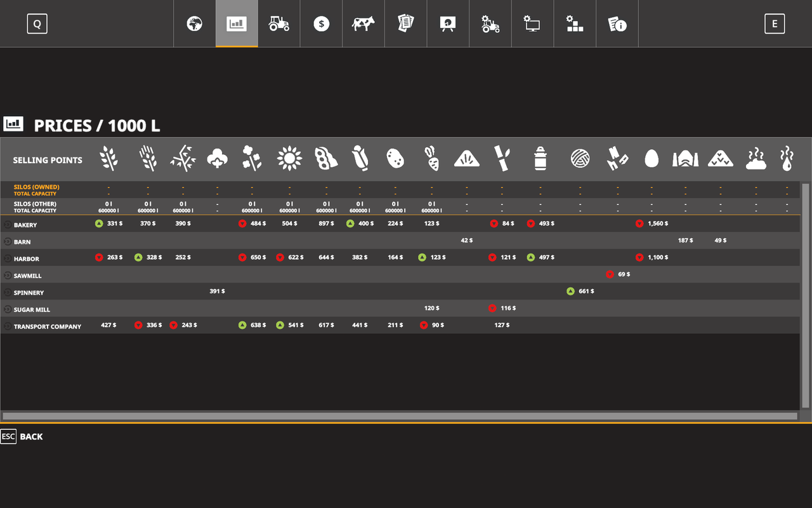Open the vehicles tractor menu icon
The image size is (812, 508).
click(278, 23)
